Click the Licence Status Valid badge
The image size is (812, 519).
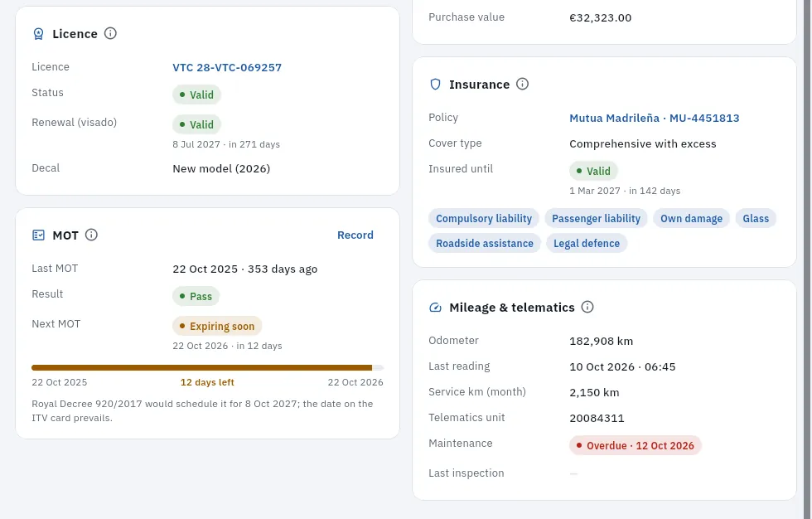click(197, 95)
